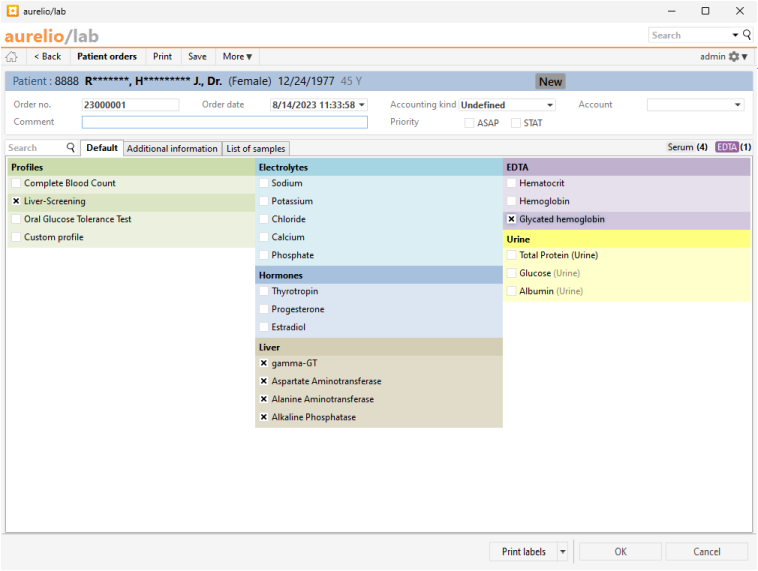Screen dimensions: 758x571
Task: Click the EDTA sample badge
Action: (726, 147)
